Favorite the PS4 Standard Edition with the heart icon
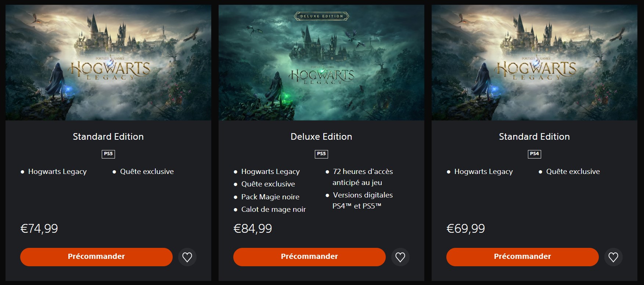The width and height of the screenshot is (644, 285). click(x=613, y=257)
